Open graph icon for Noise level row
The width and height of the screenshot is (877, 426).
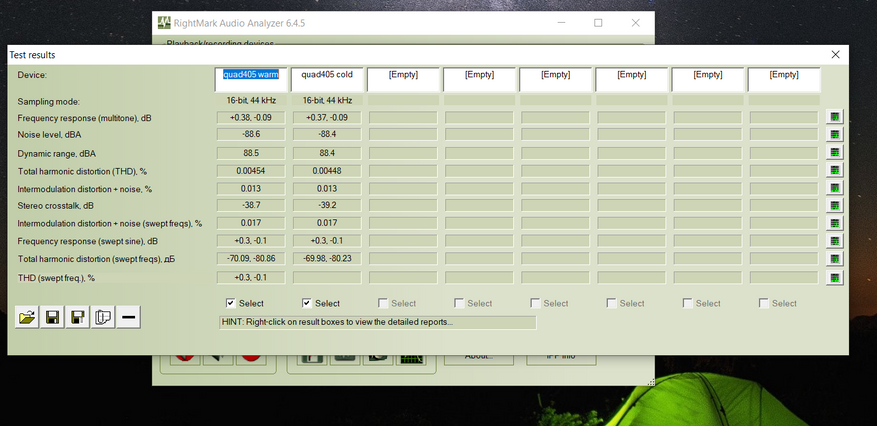click(835, 135)
